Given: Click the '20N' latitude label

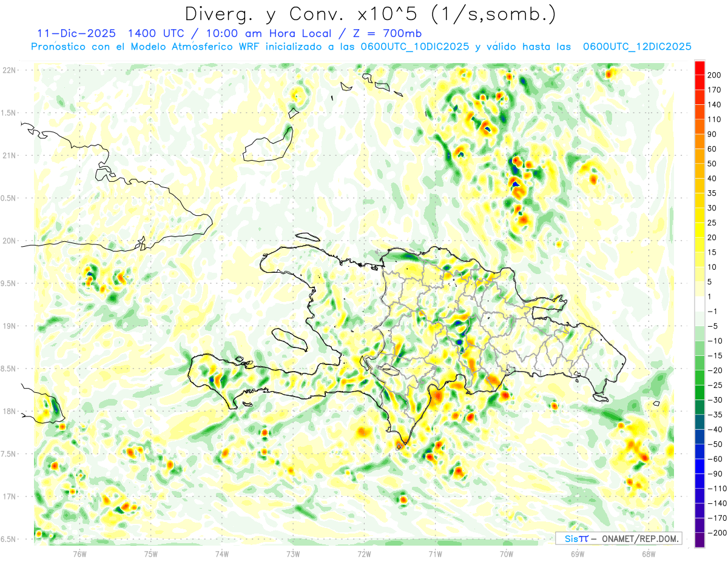Looking at the screenshot, I should [8, 241].
